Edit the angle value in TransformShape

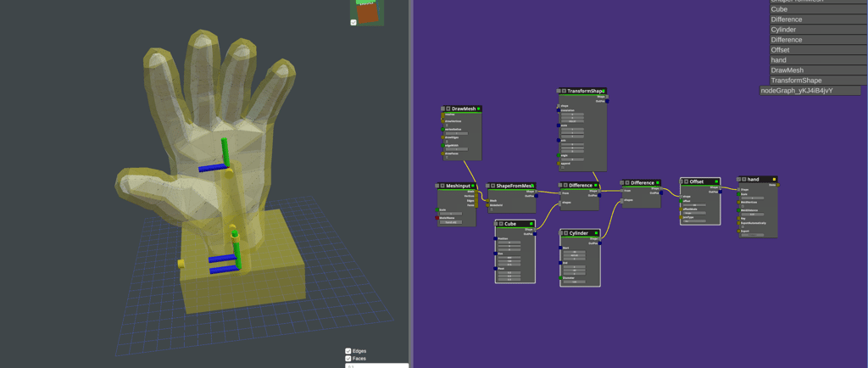[572, 159]
